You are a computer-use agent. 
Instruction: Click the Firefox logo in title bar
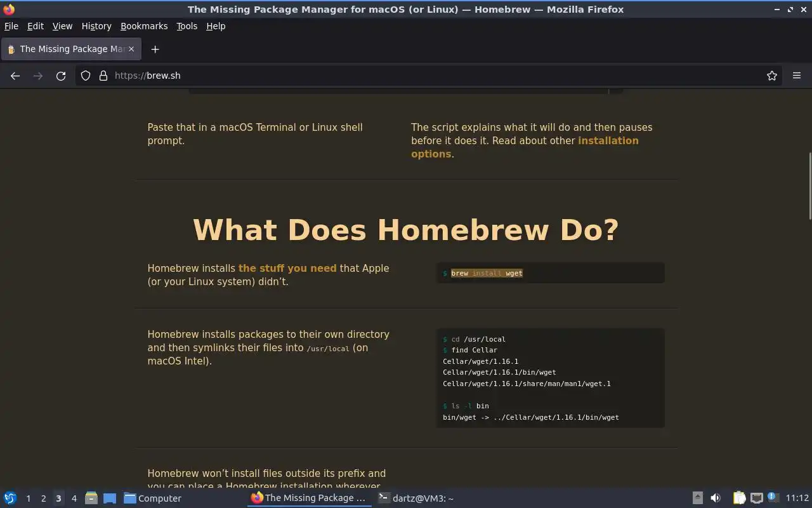pyautogui.click(x=9, y=10)
